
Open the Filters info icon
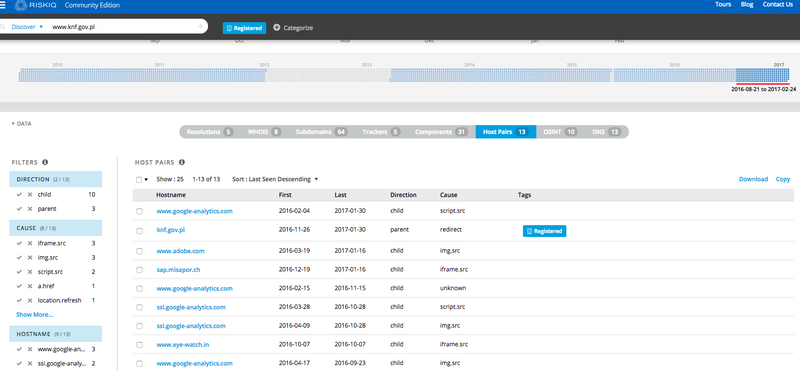point(45,162)
